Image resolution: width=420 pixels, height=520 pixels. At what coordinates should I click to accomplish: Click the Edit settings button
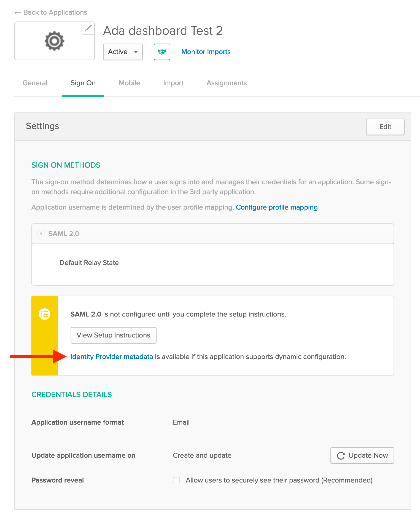coord(385,127)
